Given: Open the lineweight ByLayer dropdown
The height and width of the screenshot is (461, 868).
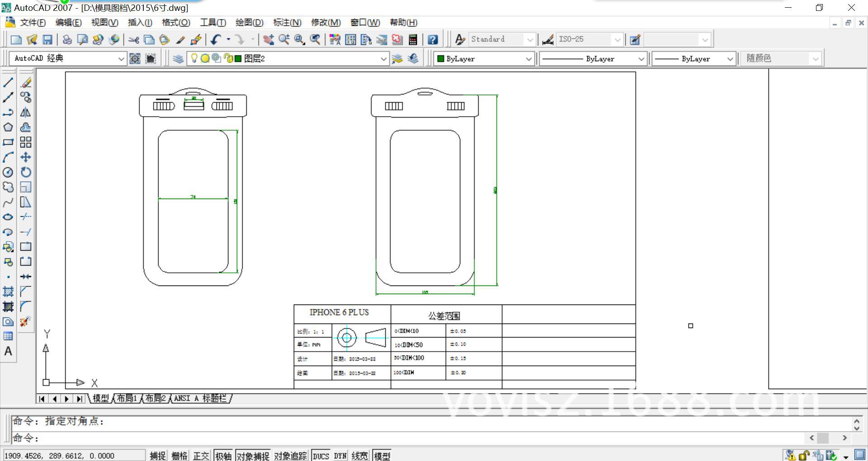Looking at the screenshot, I should (x=730, y=59).
